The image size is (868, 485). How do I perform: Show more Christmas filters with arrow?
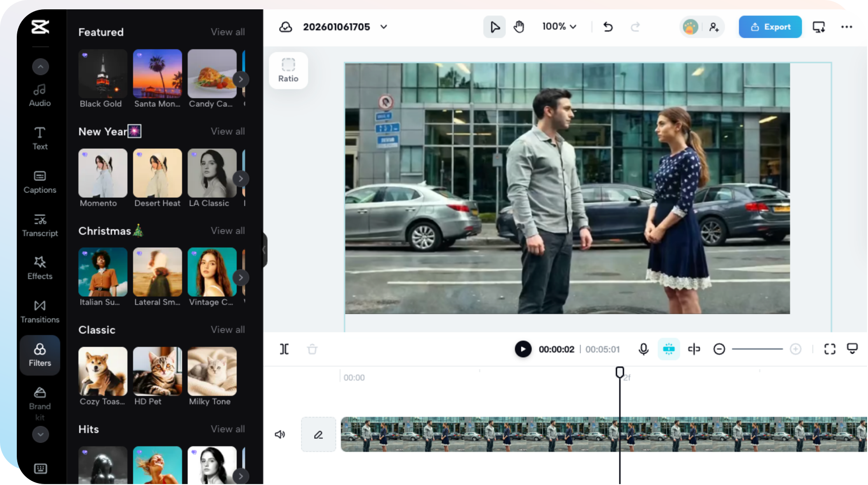pos(241,277)
